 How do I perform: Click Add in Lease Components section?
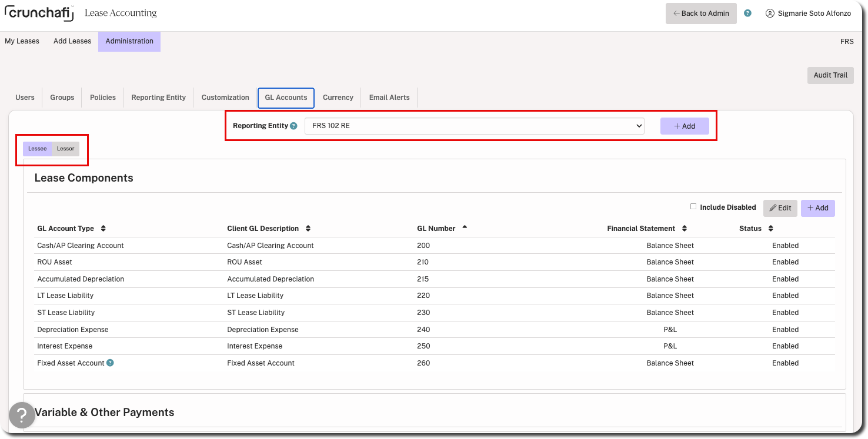[x=817, y=208]
